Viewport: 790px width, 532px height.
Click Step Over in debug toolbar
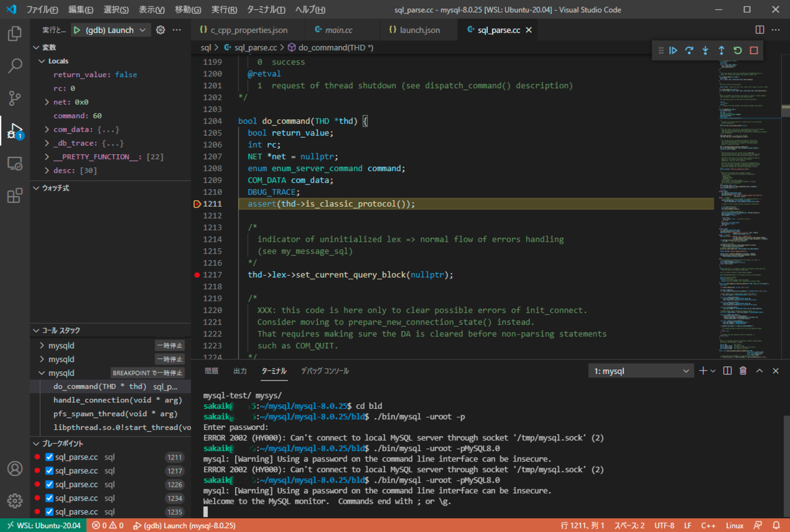(x=689, y=51)
